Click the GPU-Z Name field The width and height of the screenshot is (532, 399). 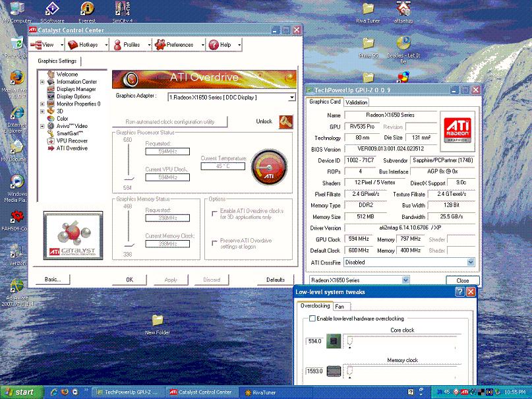pyautogui.click(x=390, y=115)
